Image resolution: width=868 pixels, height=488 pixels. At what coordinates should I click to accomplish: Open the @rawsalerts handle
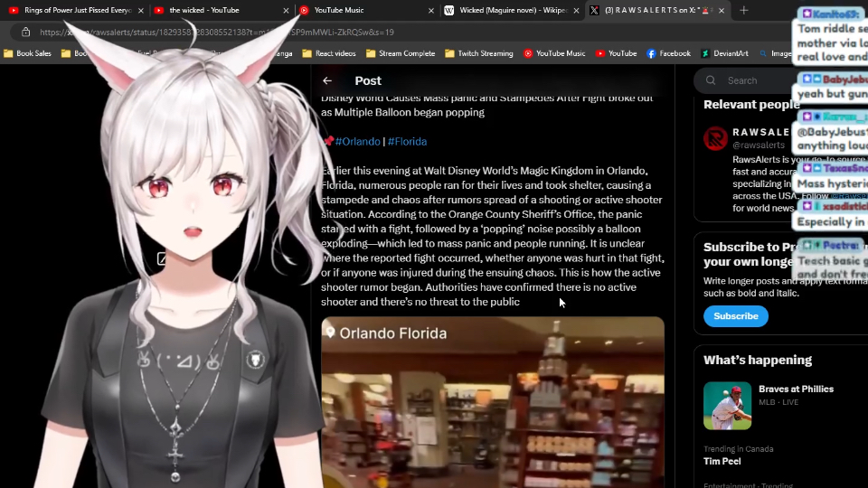click(759, 145)
